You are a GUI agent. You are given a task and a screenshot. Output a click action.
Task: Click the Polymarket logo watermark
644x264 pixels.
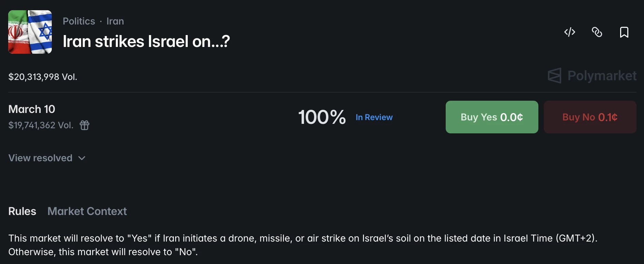tap(592, 76)
